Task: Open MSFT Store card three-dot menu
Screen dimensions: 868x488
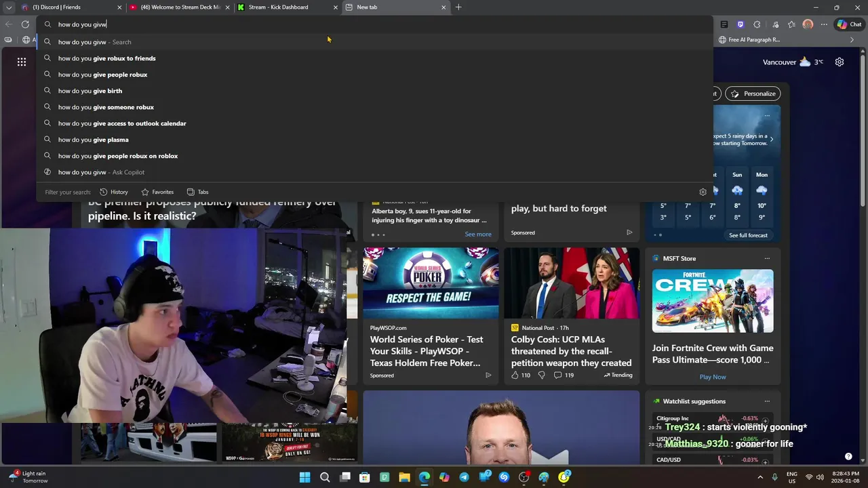Action: [x=767, y=258]
